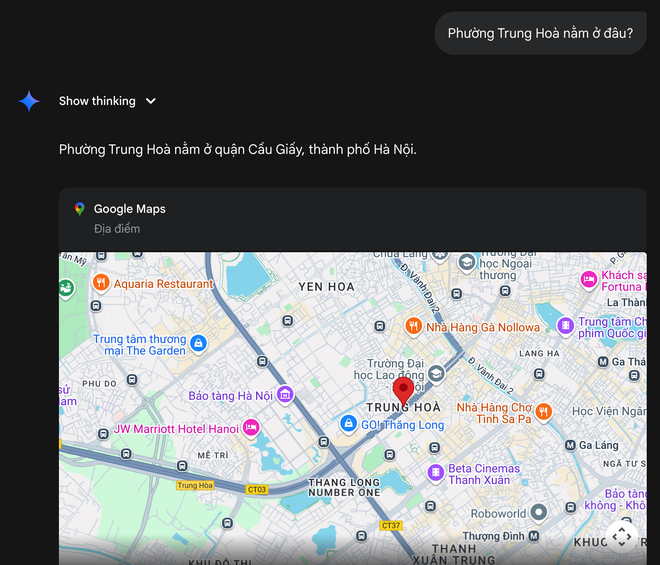Viewport: 660px width, 565px height.
Task: Click the Gemini sparkle icon
Action: tap(29, 101)
